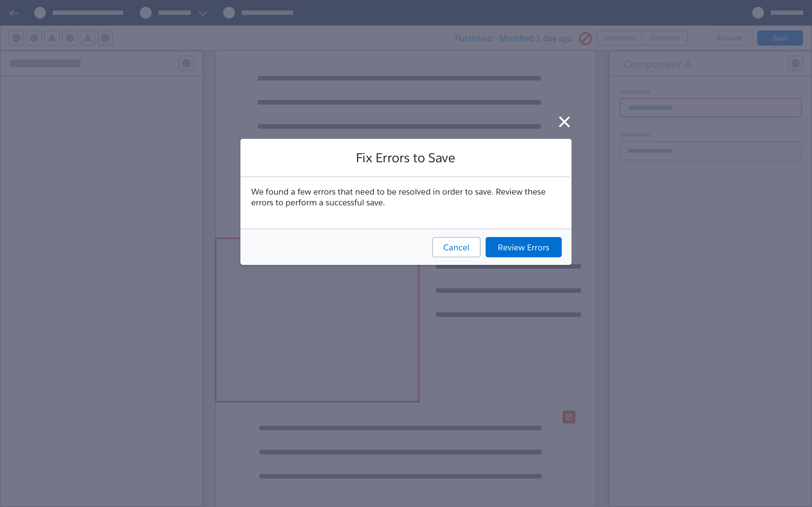Toggle the avatar circle in top navigation bar
Image resolution: width=812 pixels, height=507 pixels.
tap(758, 13)
